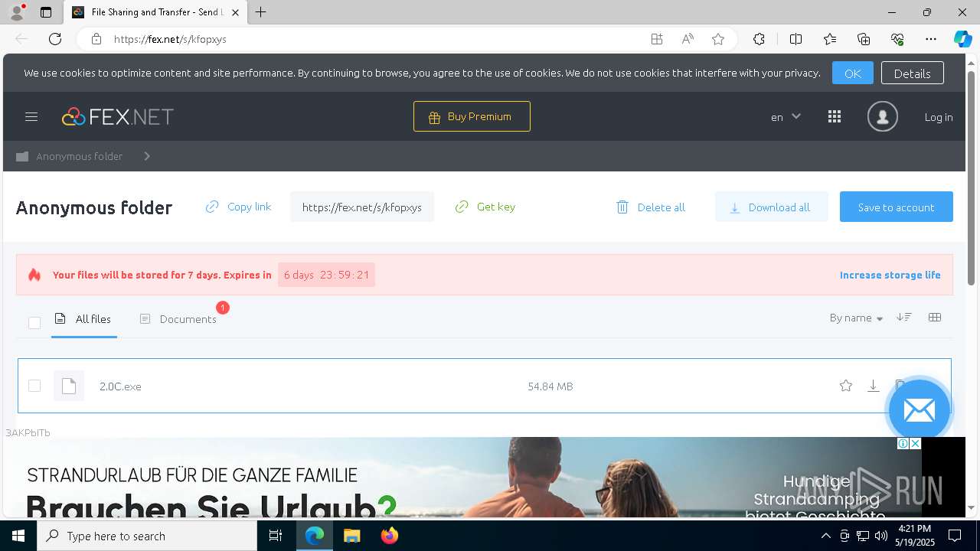Click the volume speaker tray icon
980x551 pixels.
pyautogui.click(x=880, y=536)
